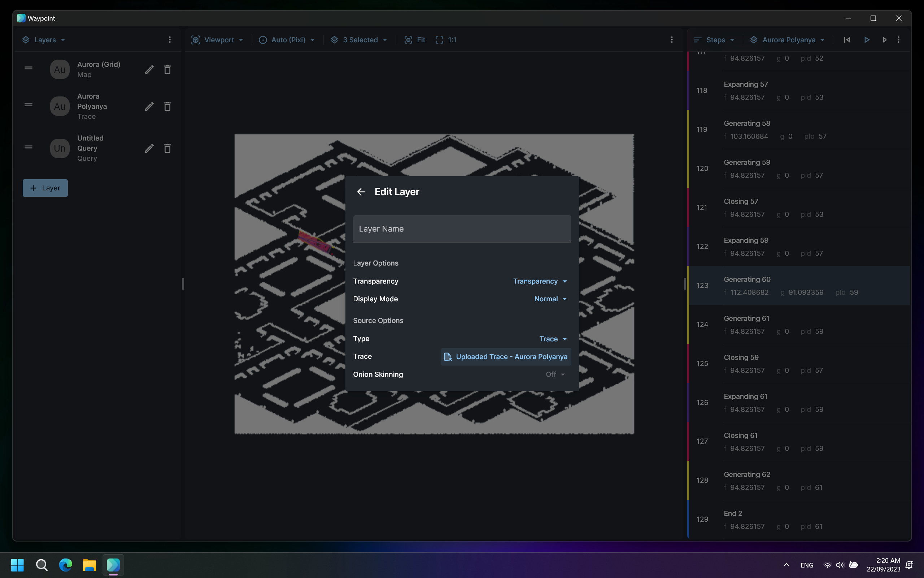Step forward one step
The width and height of the screenshot is (924, 578).
coord(884,40)
